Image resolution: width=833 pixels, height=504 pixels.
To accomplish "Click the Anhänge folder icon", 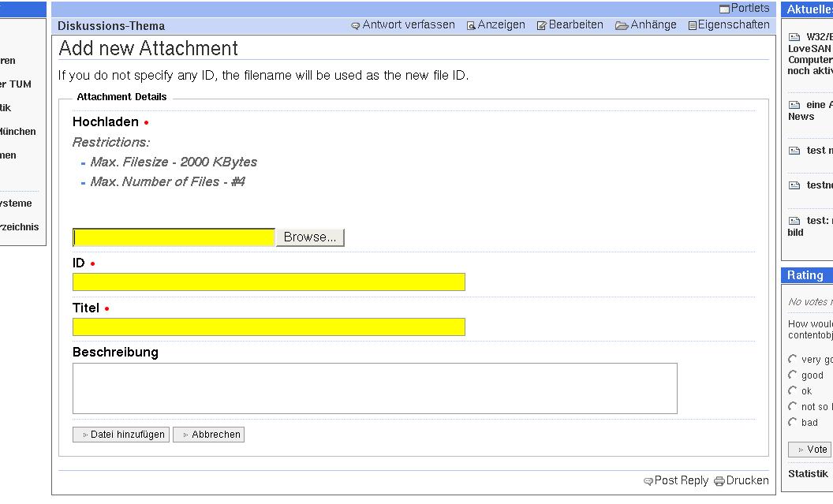I will (622, 25).
